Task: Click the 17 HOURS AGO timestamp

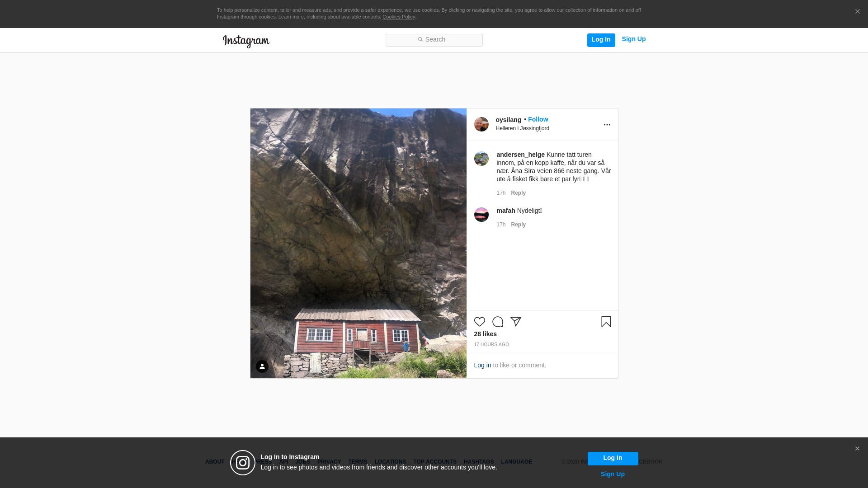Action: click(491, 345)
